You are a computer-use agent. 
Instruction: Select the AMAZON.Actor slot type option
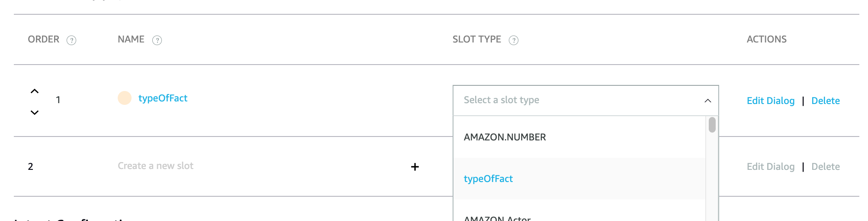click(497, 218)
